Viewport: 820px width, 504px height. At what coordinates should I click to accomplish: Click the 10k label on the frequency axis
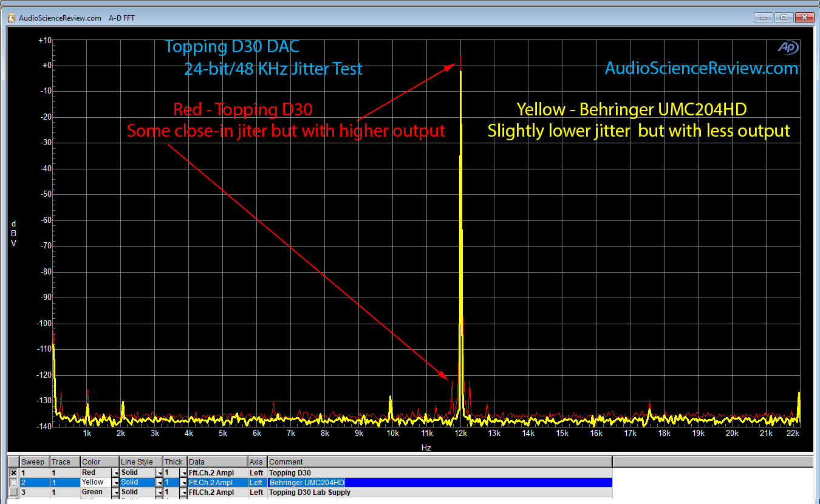[392, 434]
